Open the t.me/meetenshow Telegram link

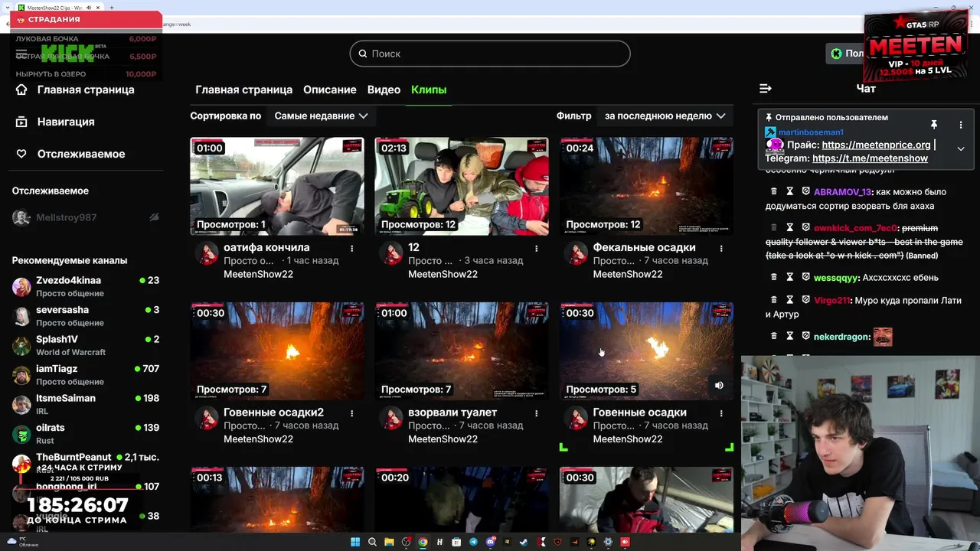(870, 158)
